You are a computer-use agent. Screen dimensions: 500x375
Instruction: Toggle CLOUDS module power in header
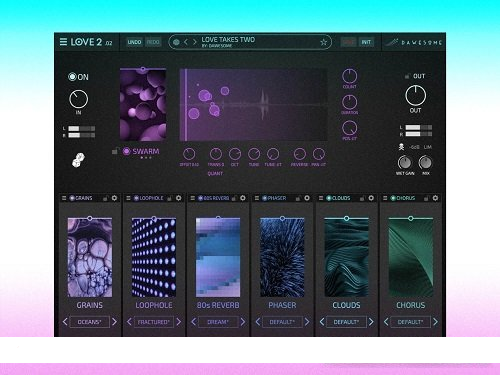[329, 198]
